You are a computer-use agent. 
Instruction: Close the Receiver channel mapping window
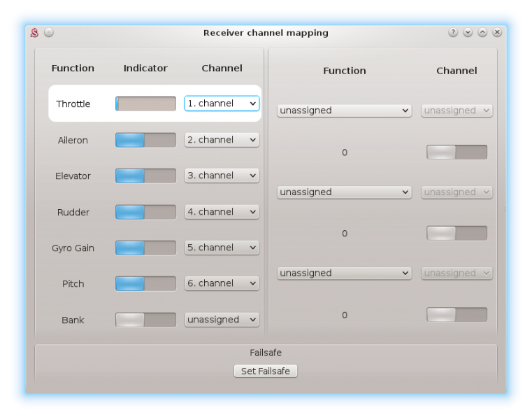[x=497, y=32]
